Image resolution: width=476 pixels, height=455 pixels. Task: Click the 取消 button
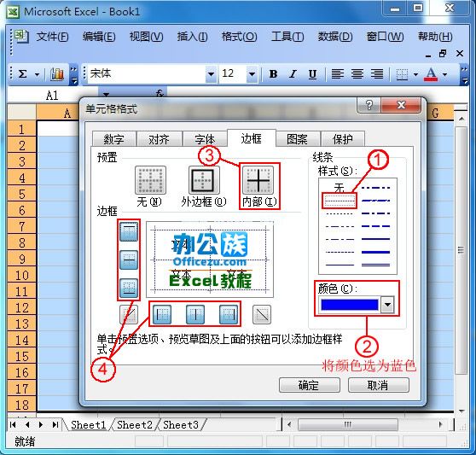(x=378, y=385)
